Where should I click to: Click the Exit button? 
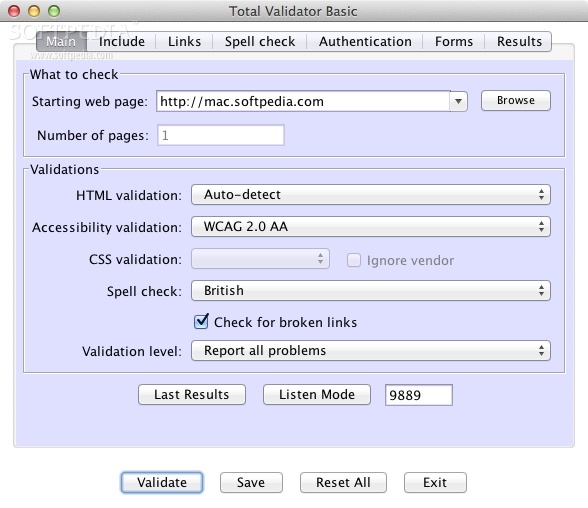click(x=435, y=482)
